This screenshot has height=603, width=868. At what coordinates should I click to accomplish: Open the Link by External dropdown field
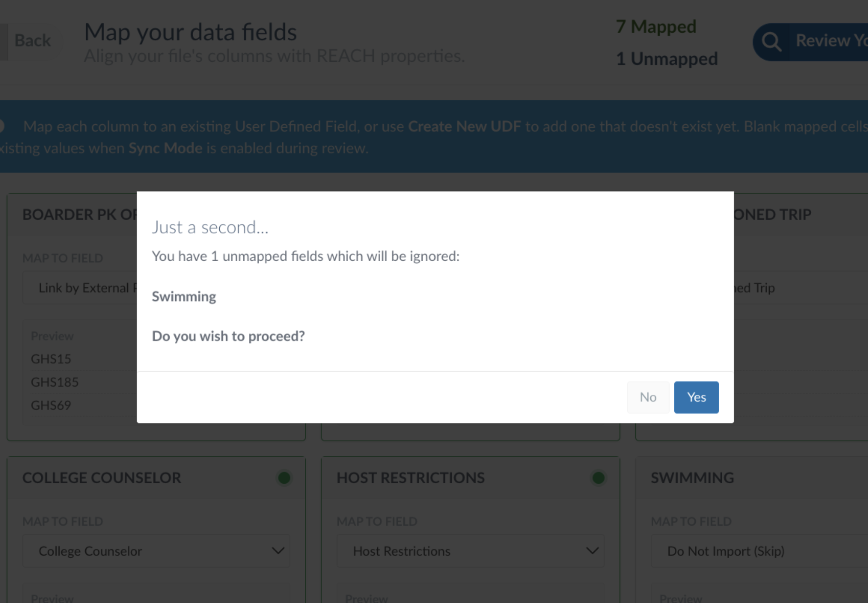[80, 288]
